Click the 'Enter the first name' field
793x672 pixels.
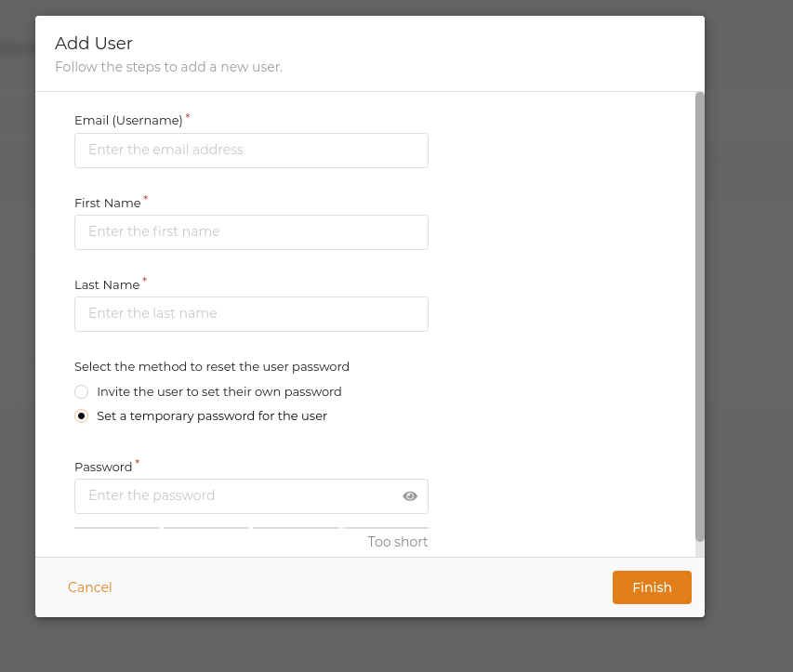coord(251,231)
